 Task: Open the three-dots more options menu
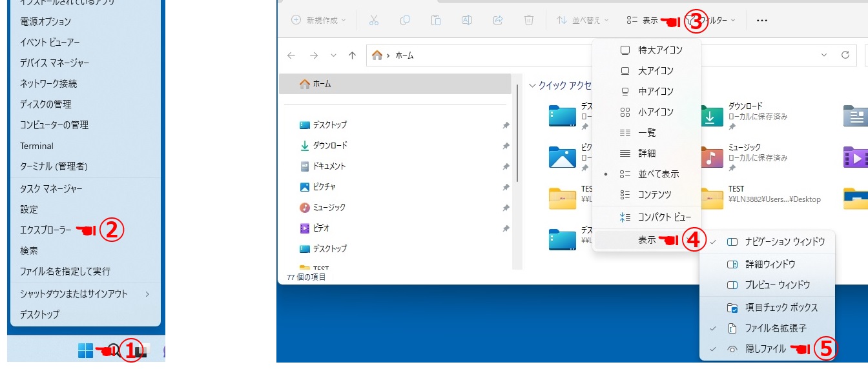[762, 21]
